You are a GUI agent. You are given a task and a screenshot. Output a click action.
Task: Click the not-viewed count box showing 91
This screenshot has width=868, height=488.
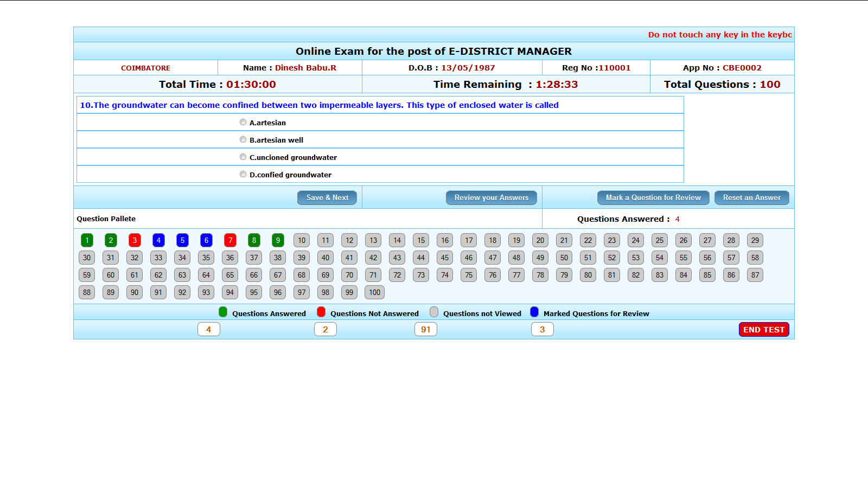(x=426, y=329)
